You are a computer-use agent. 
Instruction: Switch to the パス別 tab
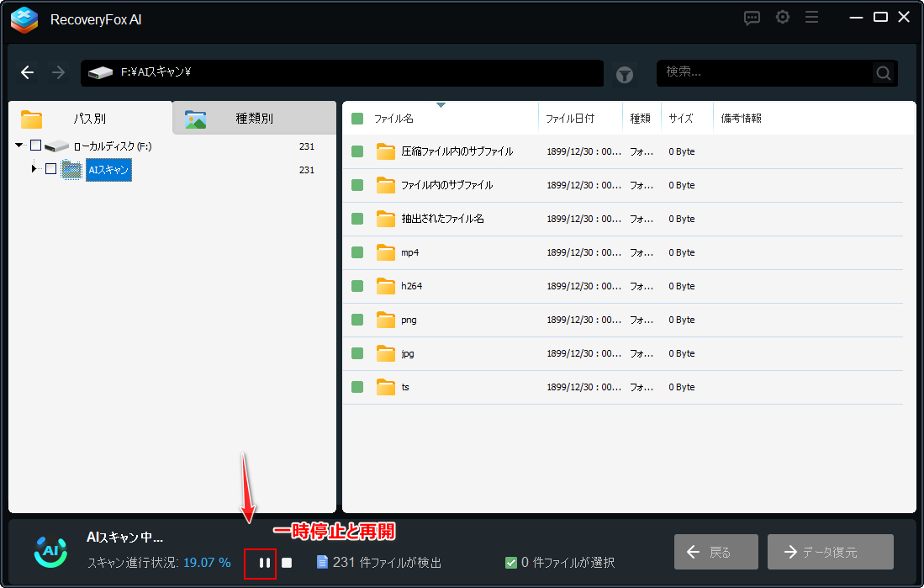click(x=90, y=118)
